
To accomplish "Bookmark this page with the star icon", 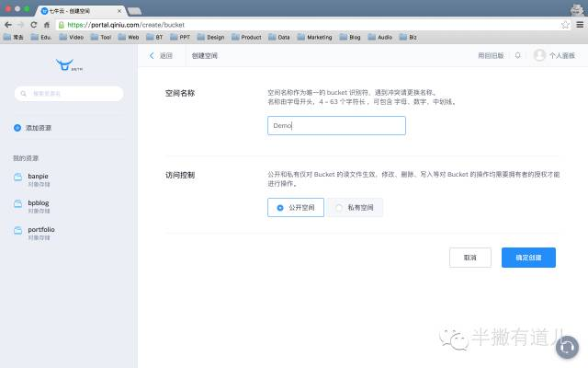I will [565, 25].
